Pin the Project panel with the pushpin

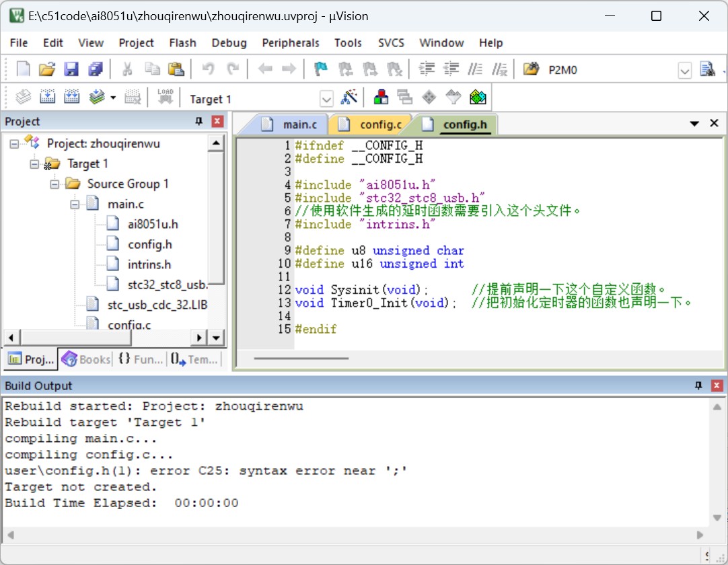pyautogui.click(x=198, y=121)
